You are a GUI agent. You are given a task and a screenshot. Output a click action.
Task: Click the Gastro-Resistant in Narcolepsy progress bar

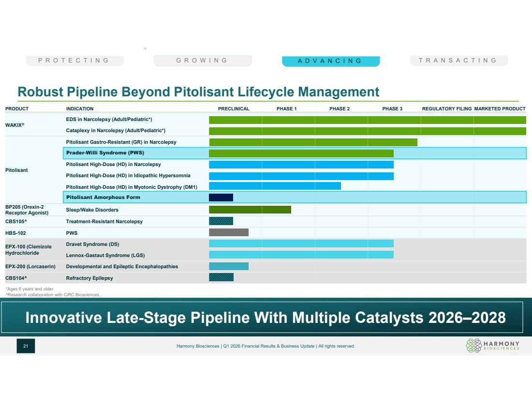point(313,142)
